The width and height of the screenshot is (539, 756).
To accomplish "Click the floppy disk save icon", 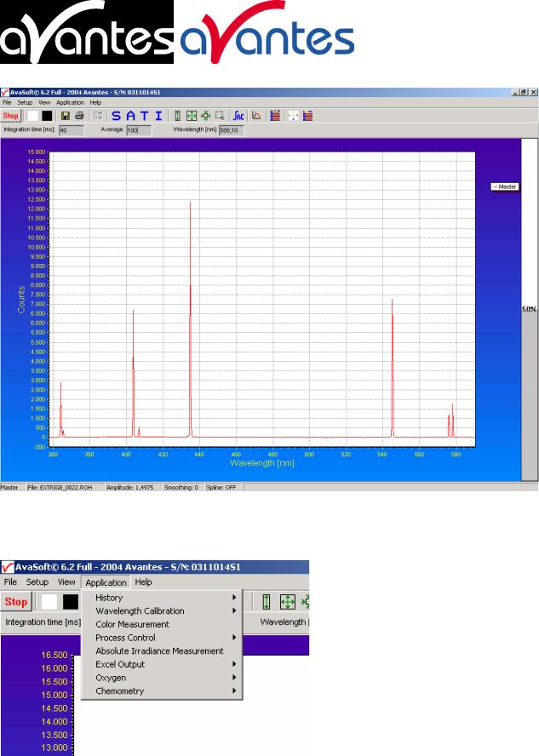I will tap(66, 116).
